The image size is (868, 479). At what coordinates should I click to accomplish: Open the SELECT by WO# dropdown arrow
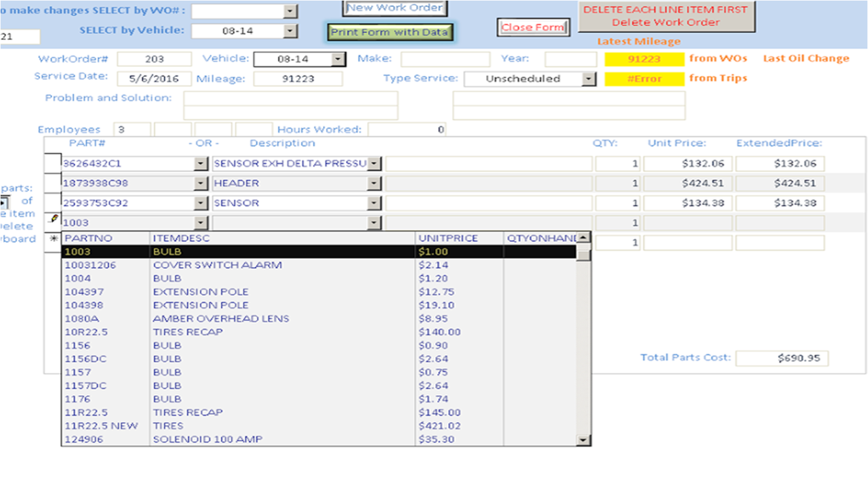(x=291, y=11)
